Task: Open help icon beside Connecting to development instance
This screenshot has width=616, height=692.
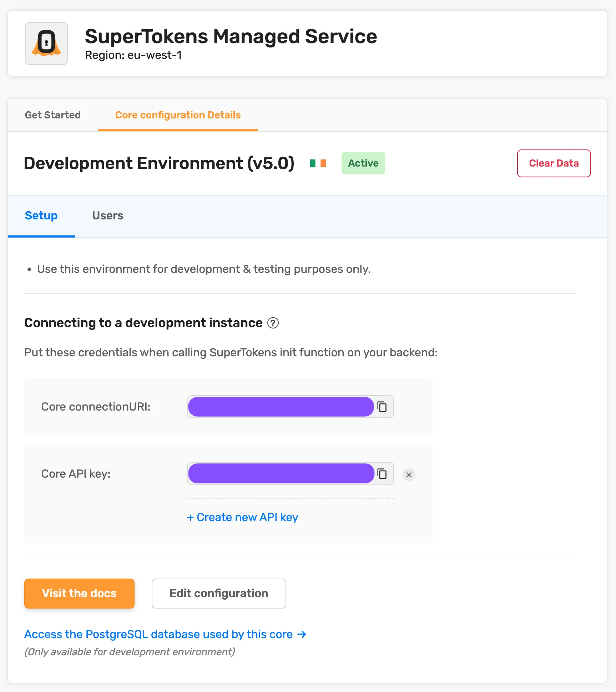Action: 273,323
